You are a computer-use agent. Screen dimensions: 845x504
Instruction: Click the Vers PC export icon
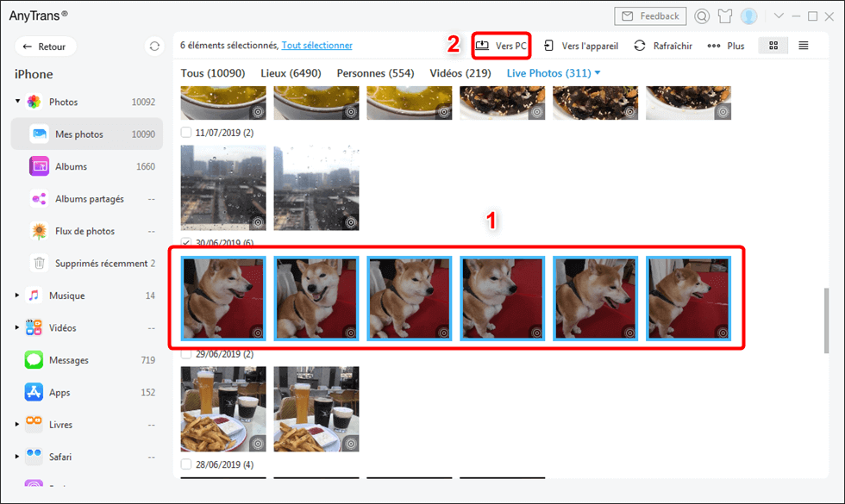tap(482, 46)
